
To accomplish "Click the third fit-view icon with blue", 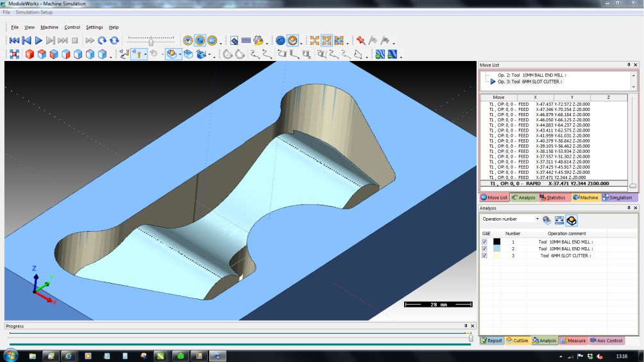I will (339, 40).
